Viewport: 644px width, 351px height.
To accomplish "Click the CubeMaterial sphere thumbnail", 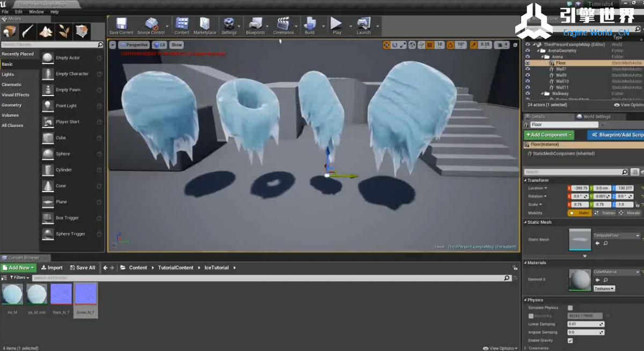I will pyautogui.click(x=580, y=280).
